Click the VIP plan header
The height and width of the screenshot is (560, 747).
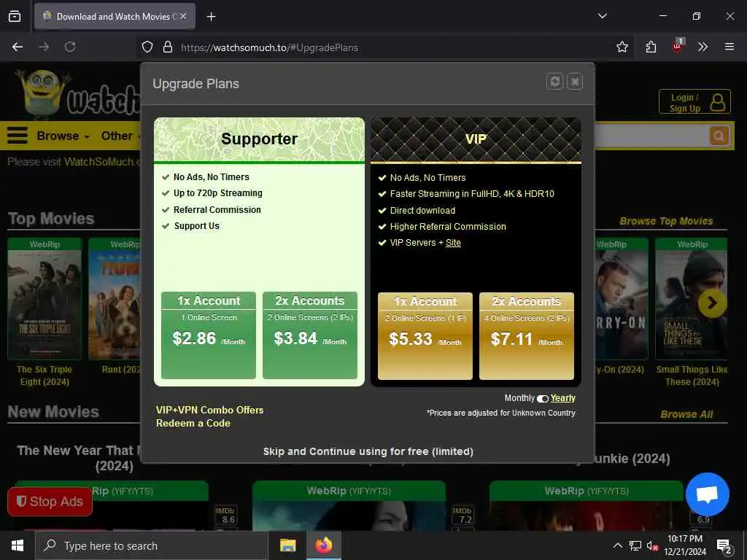coord(476,139)
